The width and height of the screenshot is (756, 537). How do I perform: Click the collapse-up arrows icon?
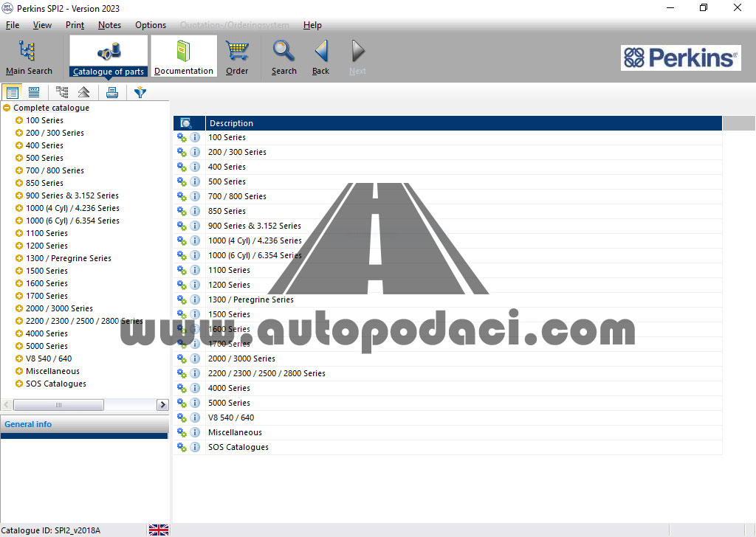[84, 91]
